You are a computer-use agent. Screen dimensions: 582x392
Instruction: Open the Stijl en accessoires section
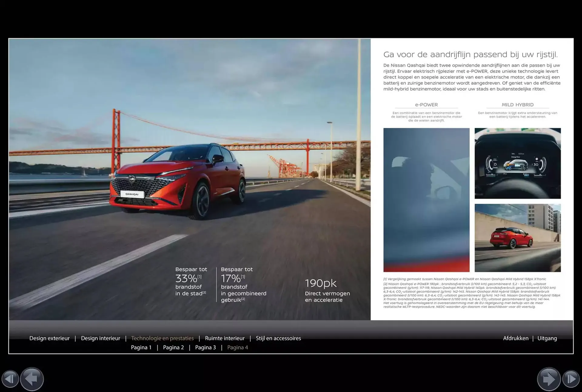click(x=278, y=338)
